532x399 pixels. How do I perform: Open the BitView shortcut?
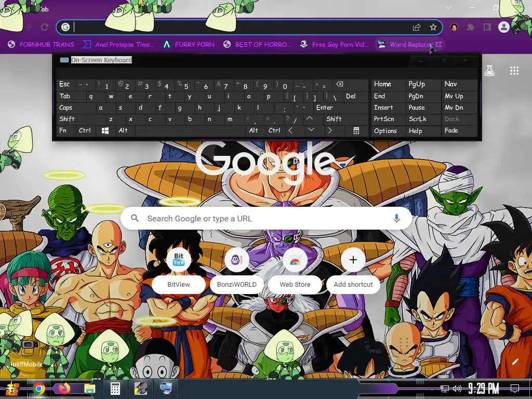click(179, 270)
